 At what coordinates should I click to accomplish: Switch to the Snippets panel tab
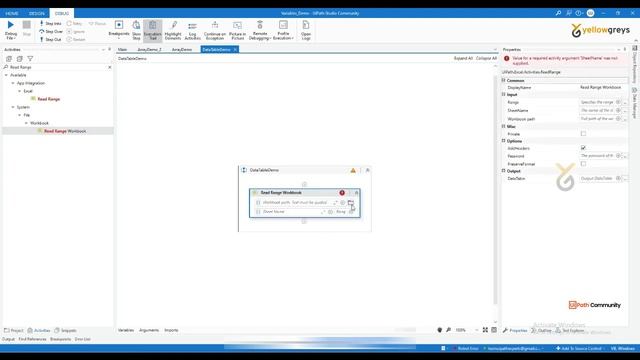pos(66,331)
